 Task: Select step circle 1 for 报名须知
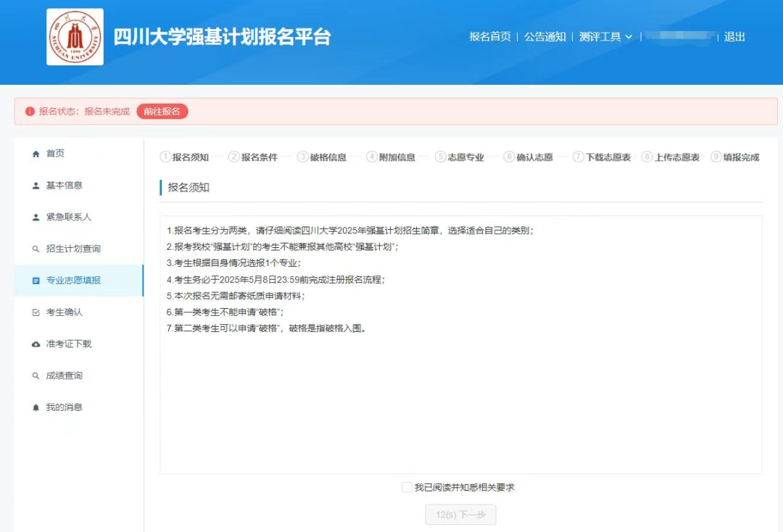coord(165,157)
